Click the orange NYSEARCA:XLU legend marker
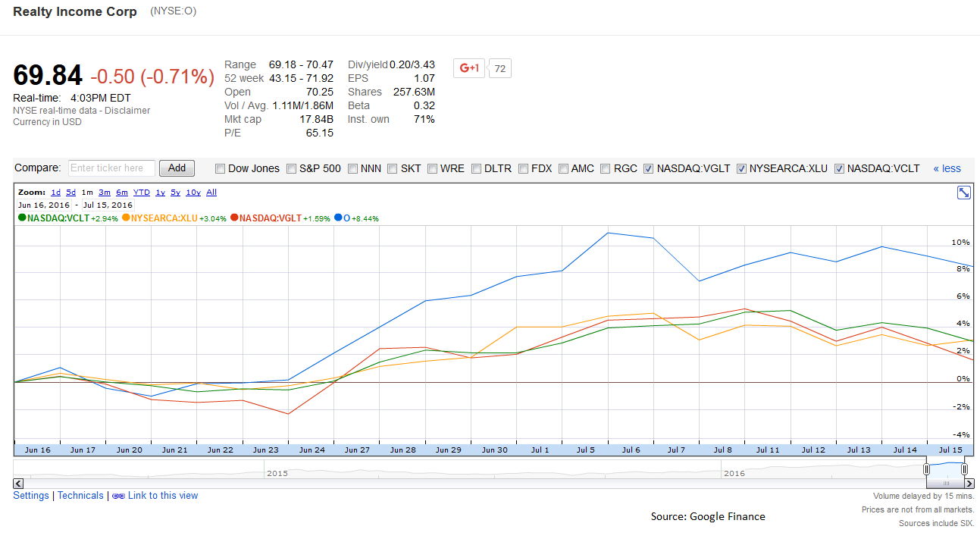Viewport: 980px width, 539px height. coord(126,218)
